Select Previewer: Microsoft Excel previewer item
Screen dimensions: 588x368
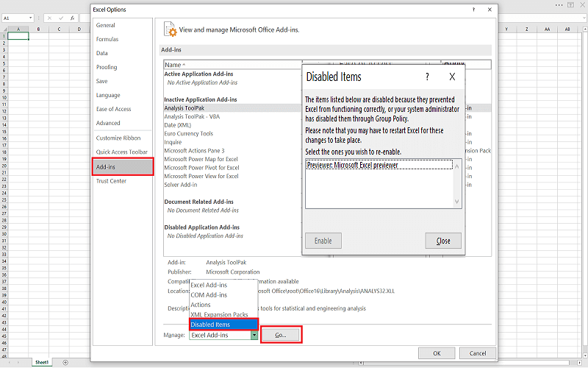pyautogui.click(x=379, y=165)
